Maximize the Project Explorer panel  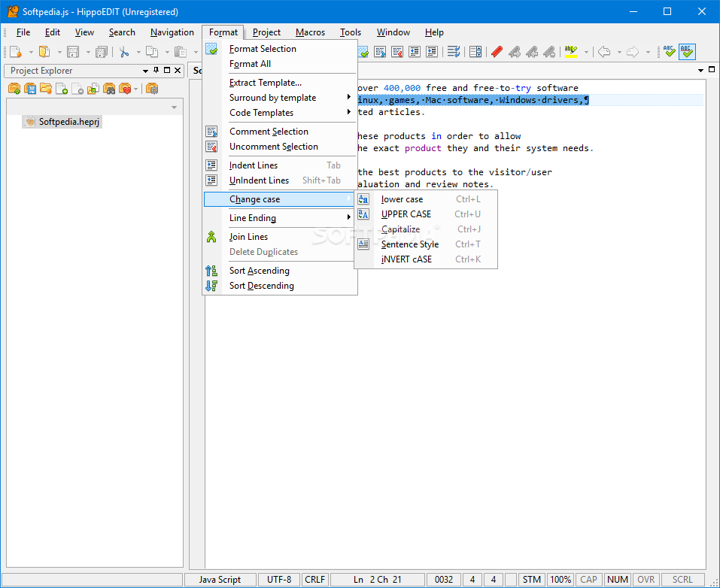[x=167, y=70]
